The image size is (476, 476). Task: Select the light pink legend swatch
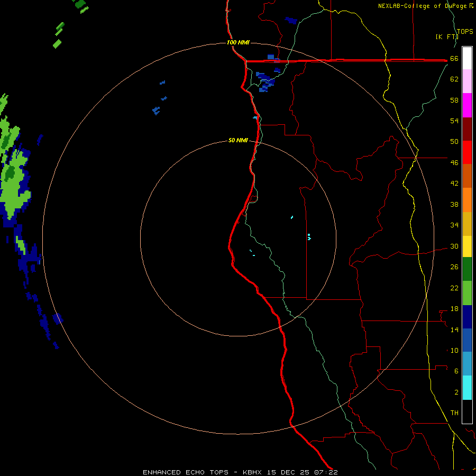click(467, 81)
